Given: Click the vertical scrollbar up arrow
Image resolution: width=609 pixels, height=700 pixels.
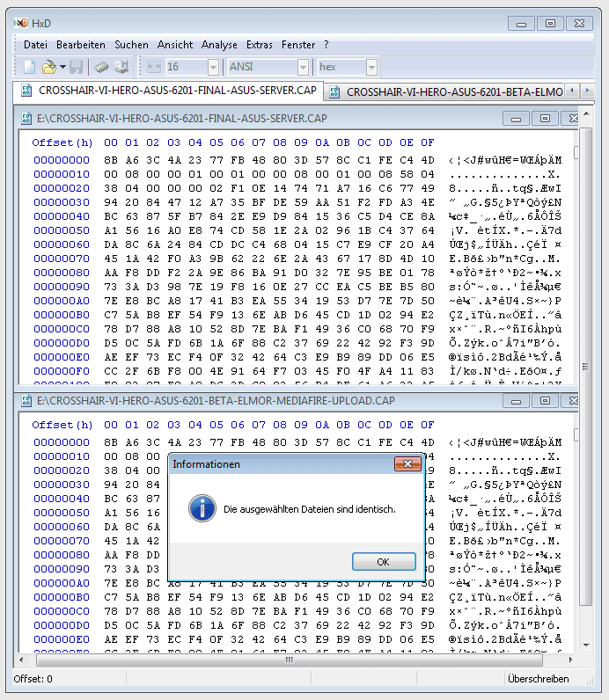Looking at the screenshot, I should tap(586, 114).
